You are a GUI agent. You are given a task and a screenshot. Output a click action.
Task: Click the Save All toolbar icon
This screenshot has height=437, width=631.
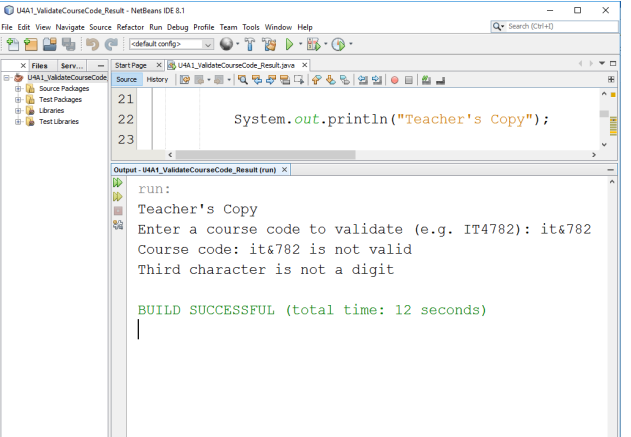(x=68, y=44)
